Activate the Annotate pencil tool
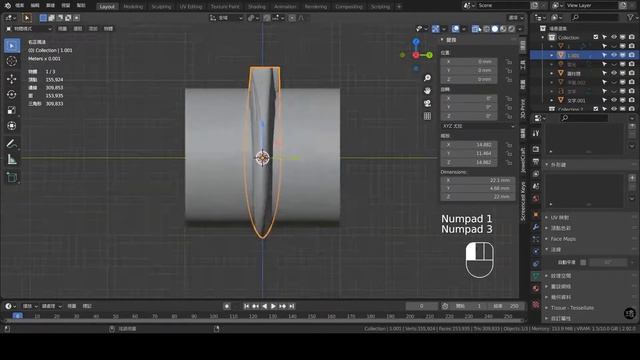Viewport: 640px width, 360px height. [x=12, y=144]
